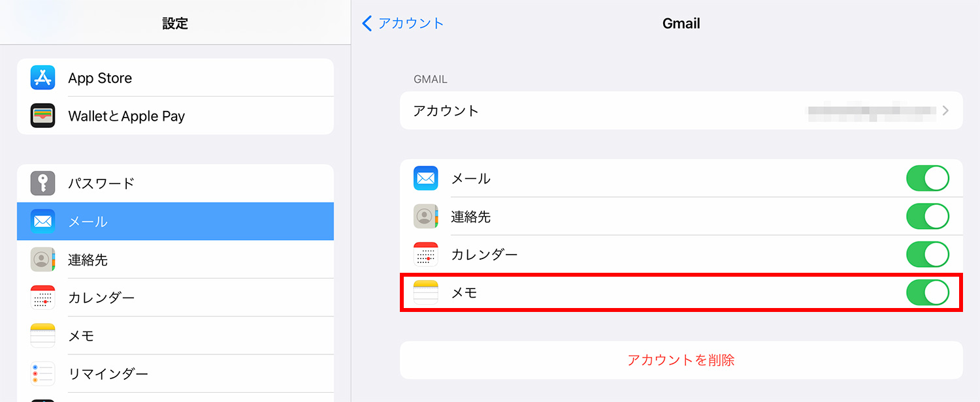The width and height of the screenshot is (980, 402).
Task: Toggle the メモ sync switch off
Action: 928,293
